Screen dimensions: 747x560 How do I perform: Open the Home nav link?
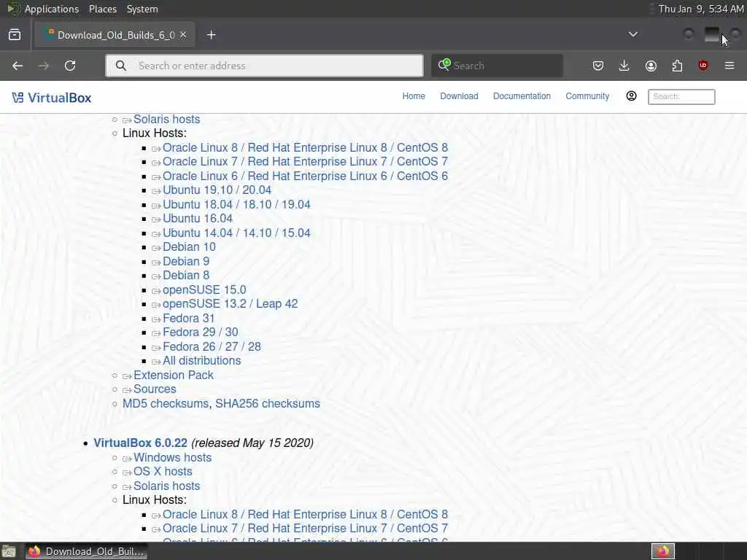click(414, 96)
